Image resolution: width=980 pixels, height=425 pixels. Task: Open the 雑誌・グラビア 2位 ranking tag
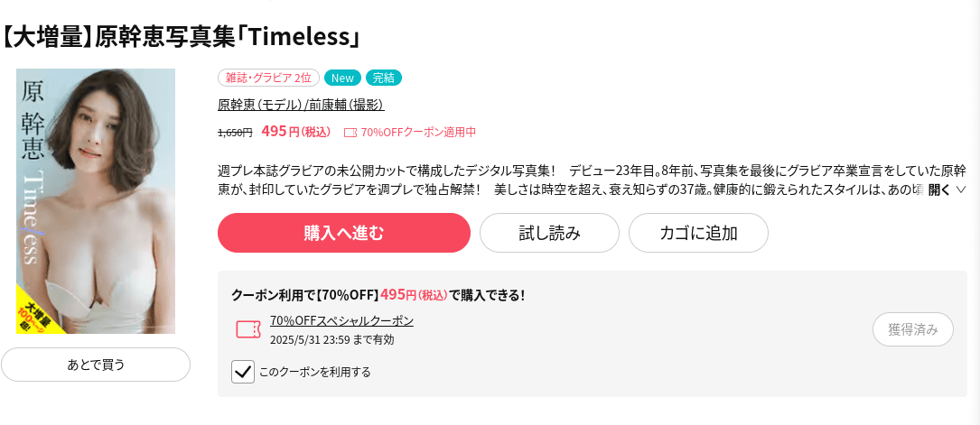(x=269, y=78)
